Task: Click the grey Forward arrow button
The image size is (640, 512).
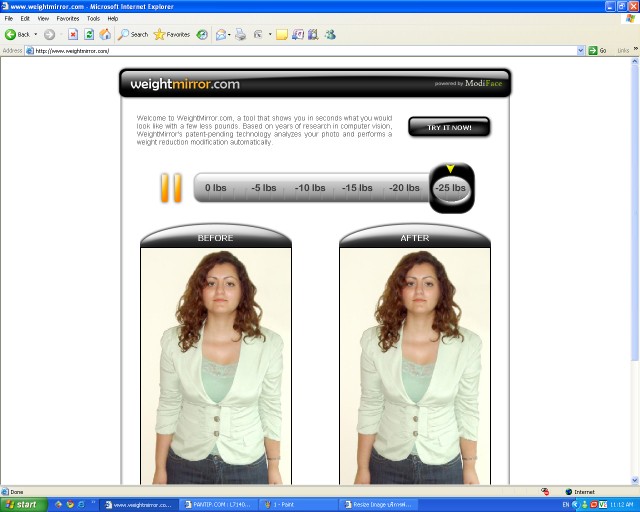Action: (x=49, y=35)
